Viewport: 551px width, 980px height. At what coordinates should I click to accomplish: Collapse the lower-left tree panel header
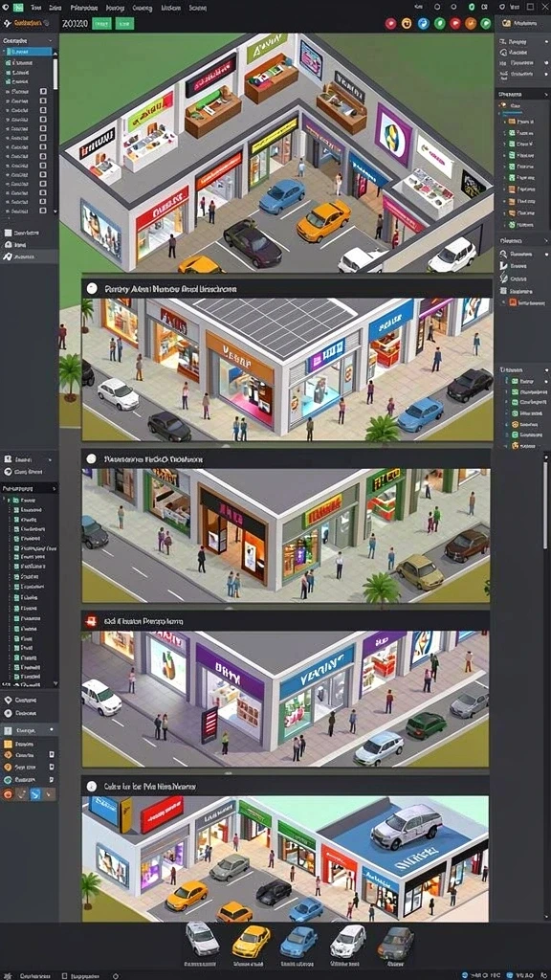tap(54, 488)
